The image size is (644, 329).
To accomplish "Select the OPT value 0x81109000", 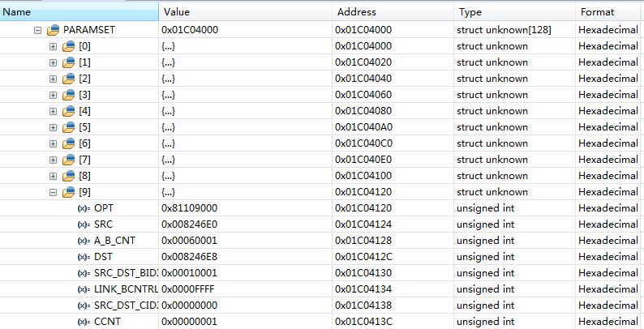I will pyautogui.click(x=191, y=208).
